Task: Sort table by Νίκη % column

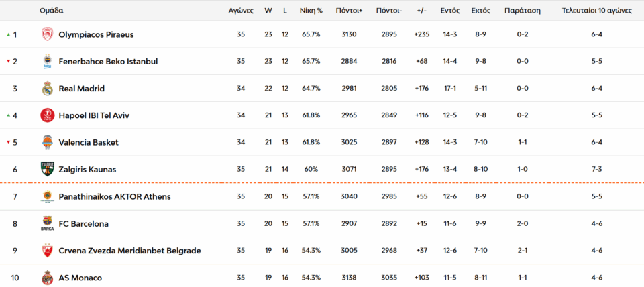Action: (x=311, y=11)
